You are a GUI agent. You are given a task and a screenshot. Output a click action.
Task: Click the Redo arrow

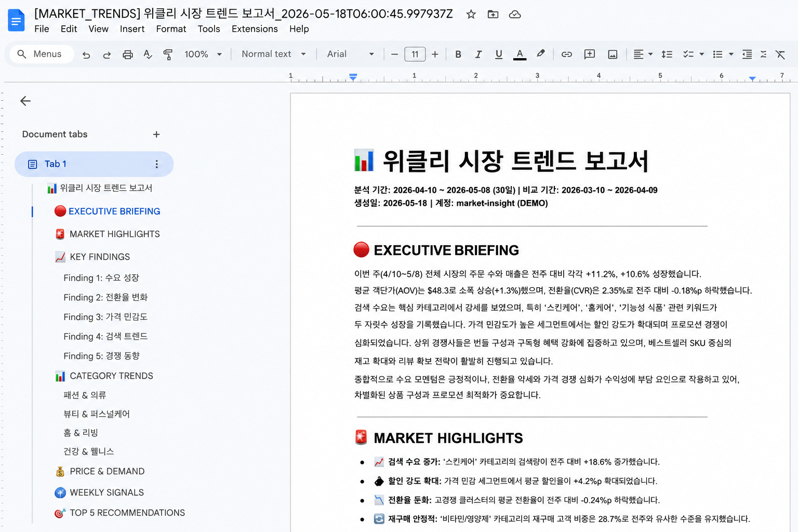(x=107, y=55)
